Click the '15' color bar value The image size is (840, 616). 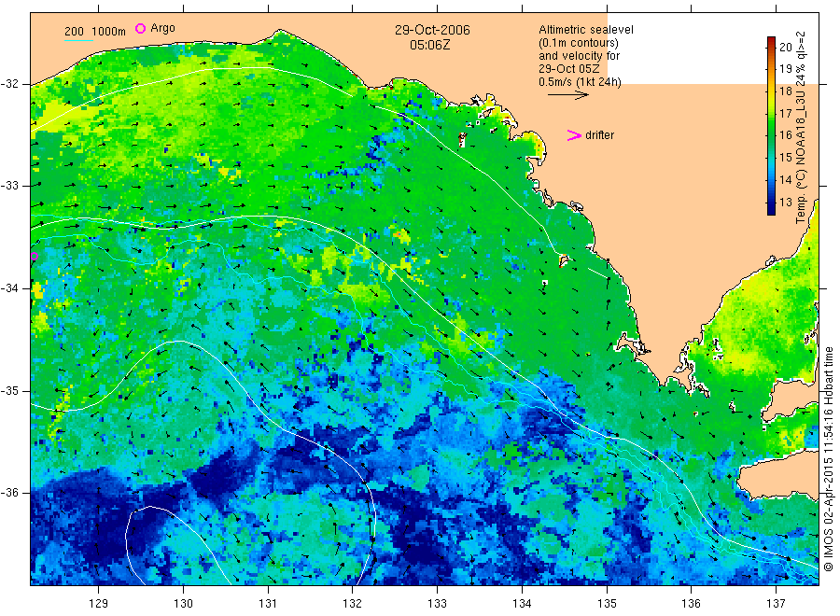click(785, 157)
